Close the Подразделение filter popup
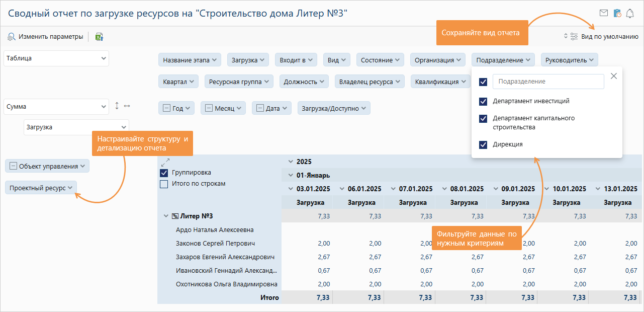The image size is (644, 312). [x=613, y=76]
